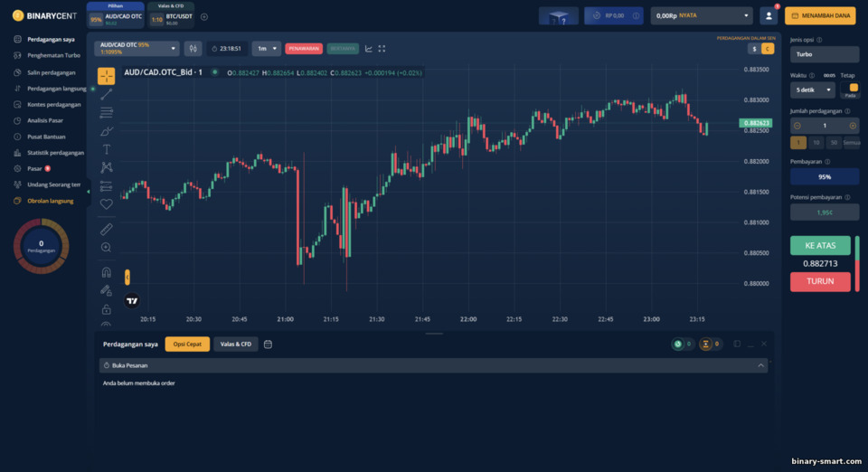Open the user profile icon
This screenshot has width=868, height=472.
(x=769, y=16)
